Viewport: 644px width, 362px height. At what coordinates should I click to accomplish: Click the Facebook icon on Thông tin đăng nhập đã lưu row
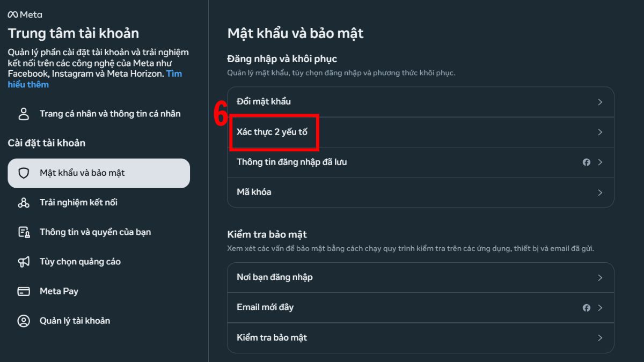586,162
